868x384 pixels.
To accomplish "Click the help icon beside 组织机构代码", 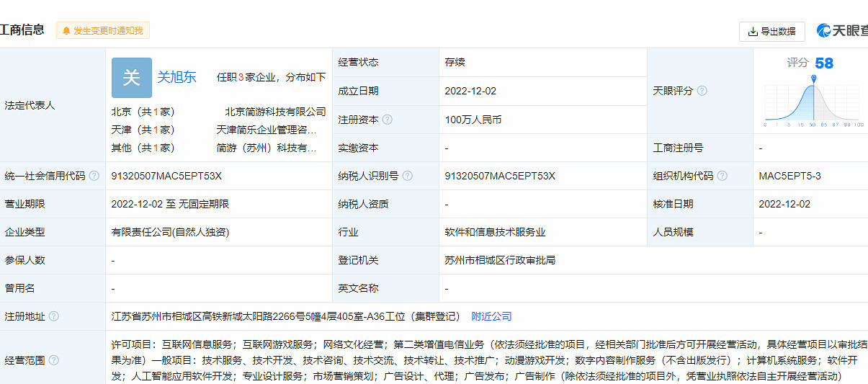I will tap(722, 176).
